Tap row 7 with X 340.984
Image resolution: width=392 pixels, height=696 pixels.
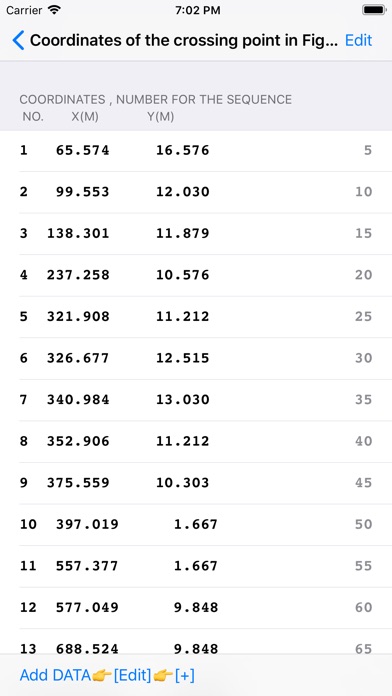click(196, 400)
